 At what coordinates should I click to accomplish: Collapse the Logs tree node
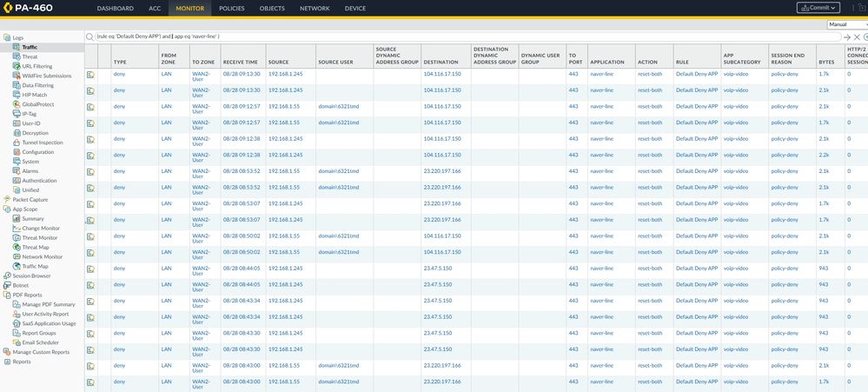coord(3,38)
